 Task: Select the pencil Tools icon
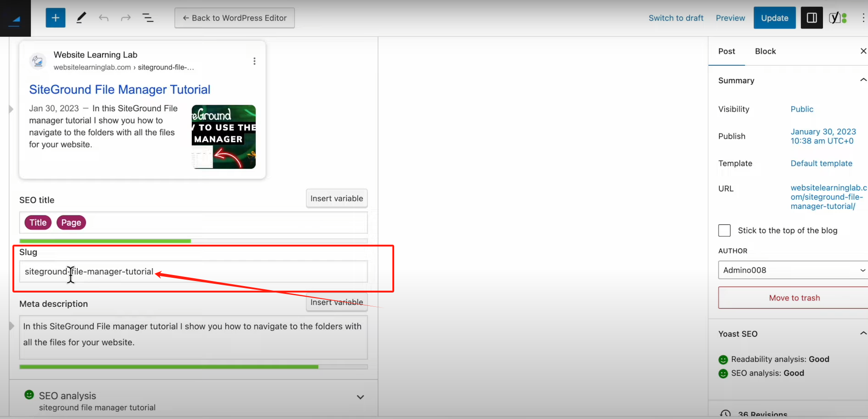point(81,18)
